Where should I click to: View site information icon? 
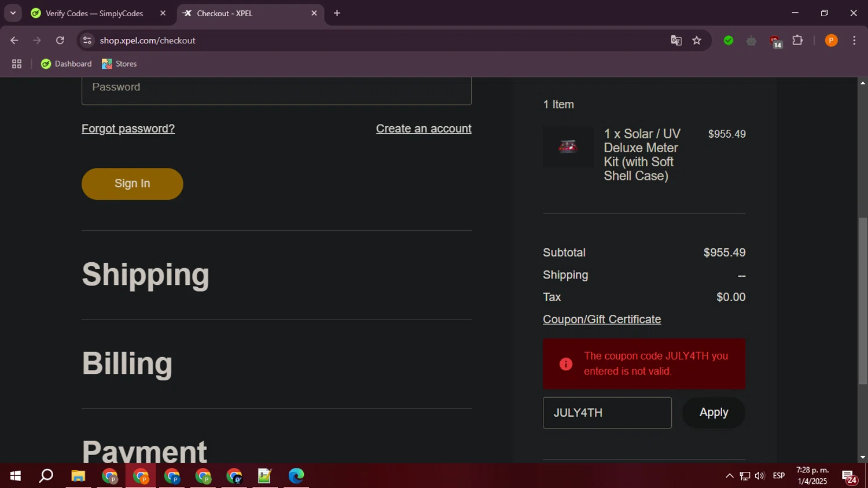[87, 41]
